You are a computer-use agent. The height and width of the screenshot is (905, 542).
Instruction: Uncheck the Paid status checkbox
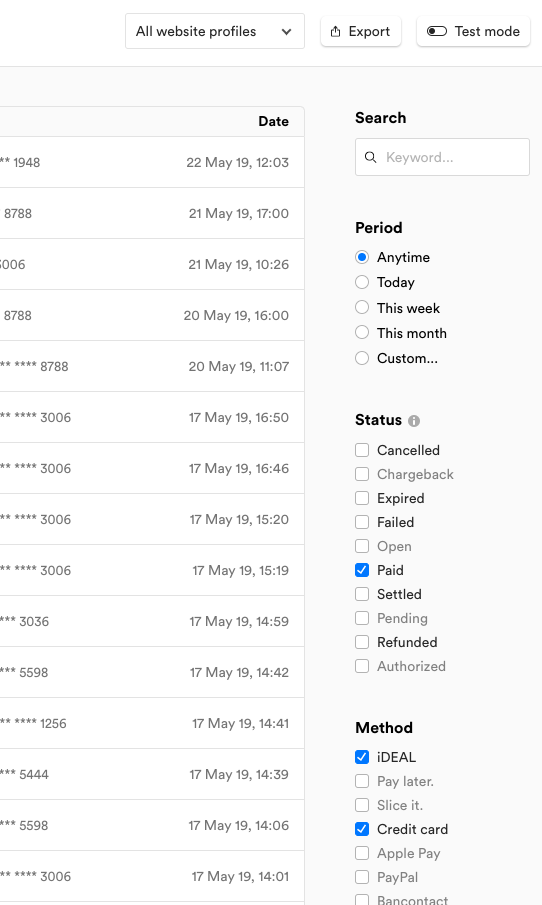[x=362, y=570]
